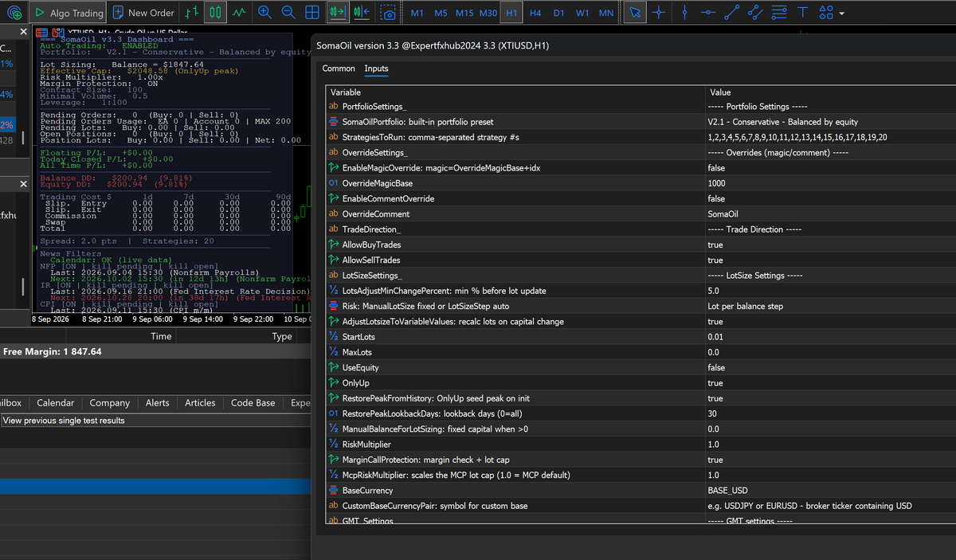This screenshot has width=956, height=560.
Task: Click the Variable column header
Action: pyautogui.click(x=514, y=92)
